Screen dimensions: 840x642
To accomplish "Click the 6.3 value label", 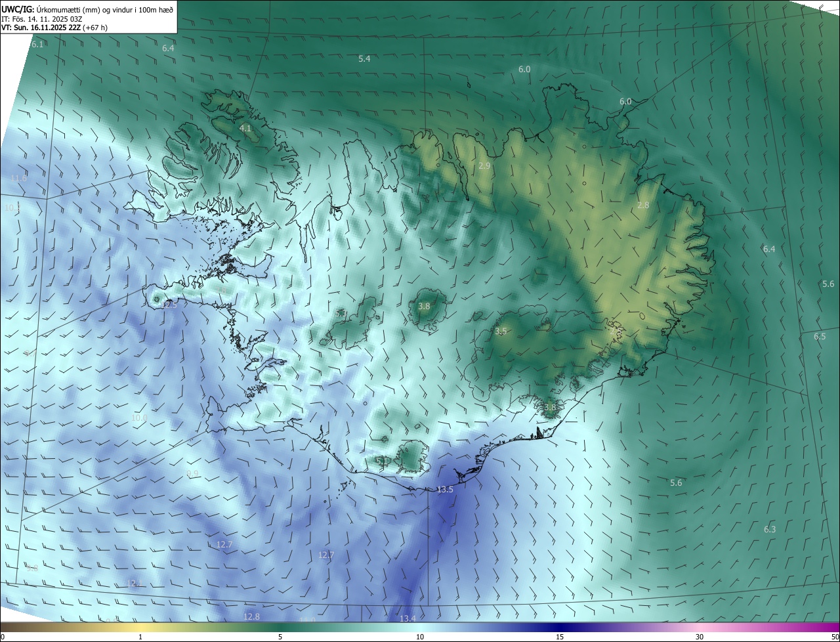I will pyautogui.click(x=770, y=530).
